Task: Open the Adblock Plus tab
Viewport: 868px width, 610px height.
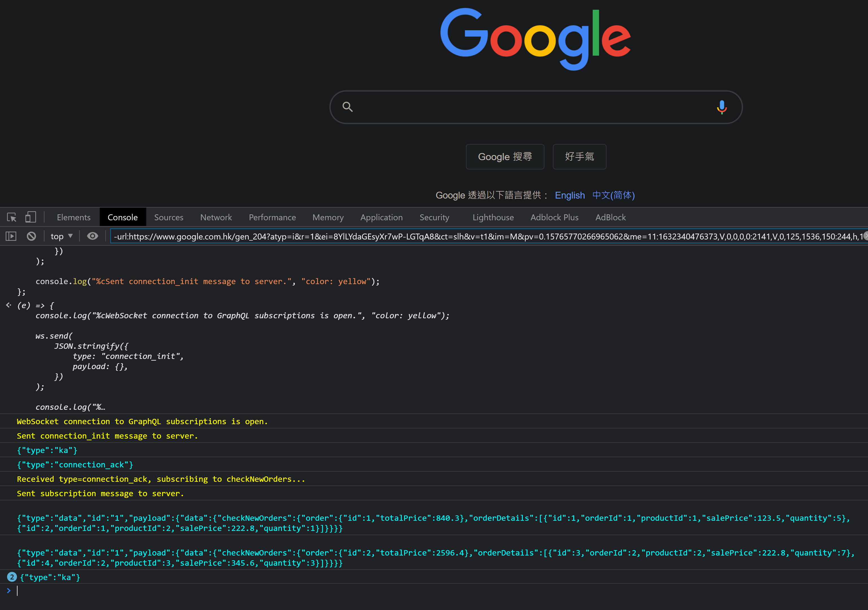Action: pos(554,217)
